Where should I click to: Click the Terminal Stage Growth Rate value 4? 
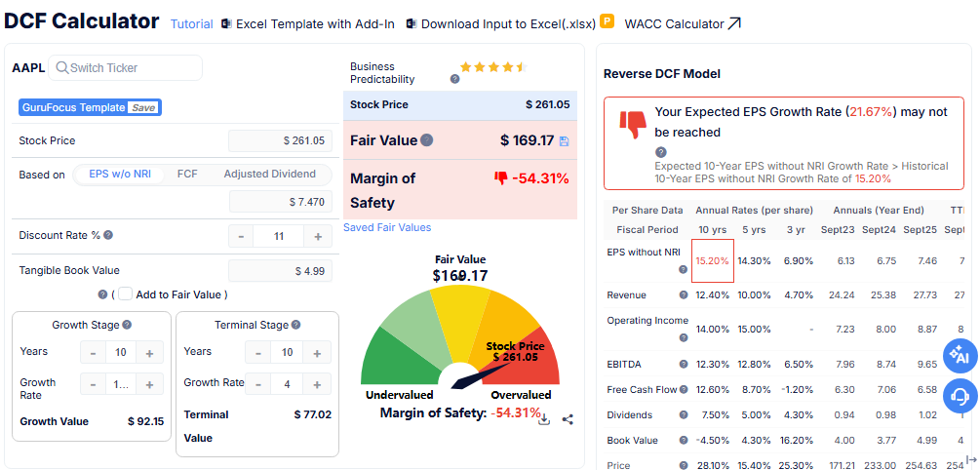coord(287,384)
